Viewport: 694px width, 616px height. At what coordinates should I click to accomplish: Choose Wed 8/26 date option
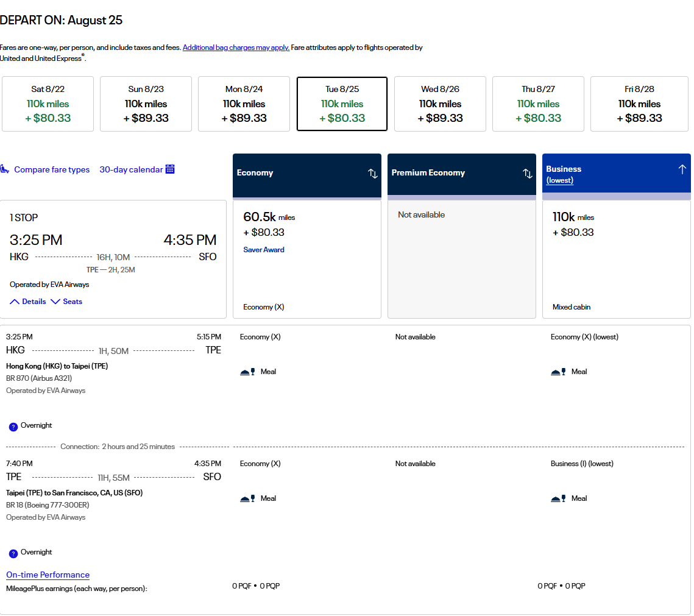440,104
